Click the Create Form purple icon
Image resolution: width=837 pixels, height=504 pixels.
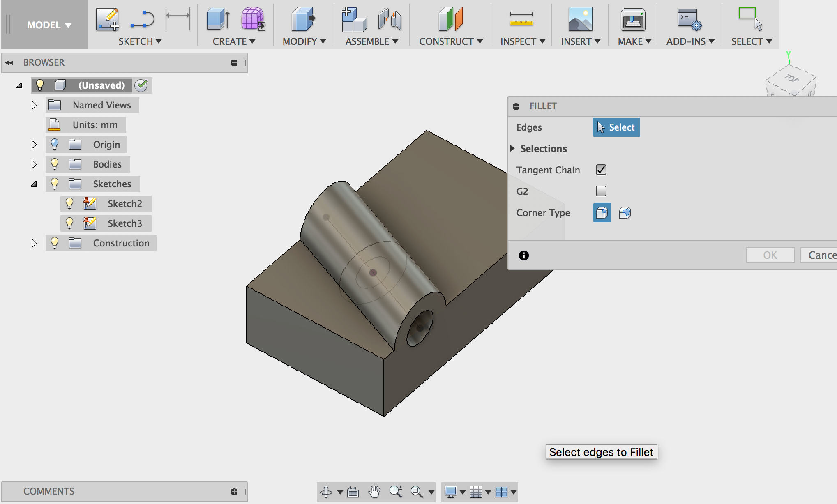pyautogui.click(x=253, y=19)
